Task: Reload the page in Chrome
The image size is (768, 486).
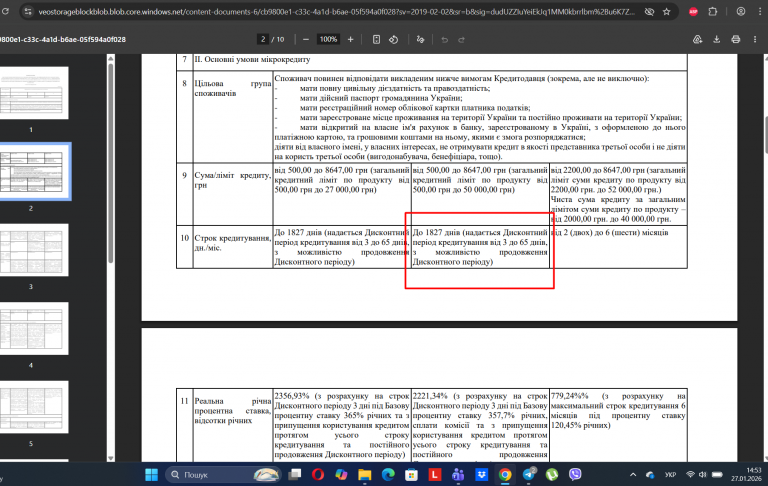Action: 5,11
